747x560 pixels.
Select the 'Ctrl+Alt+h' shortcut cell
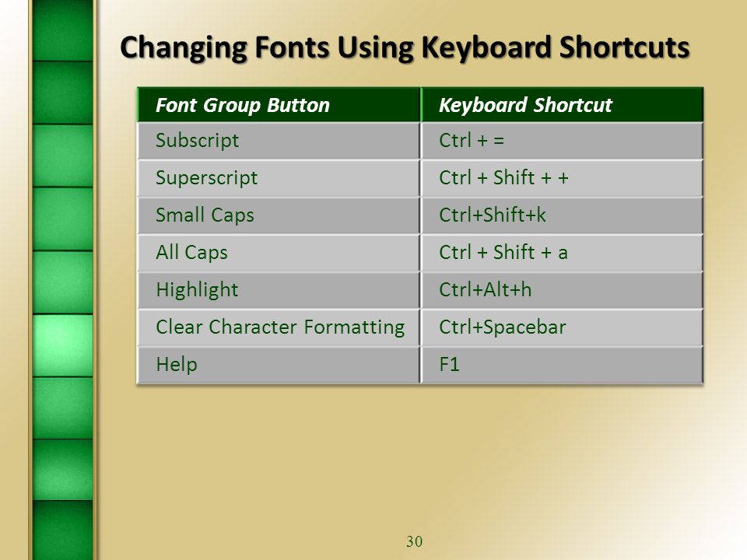tap(562, 290)
